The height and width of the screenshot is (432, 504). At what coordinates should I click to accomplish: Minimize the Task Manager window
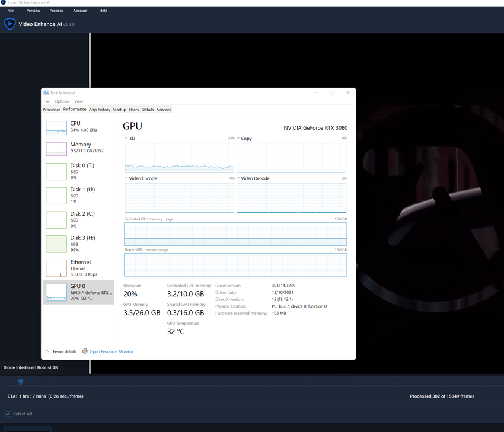315,92
